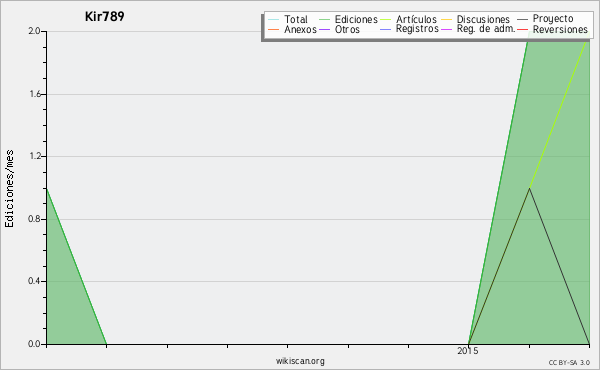Click the Ediciones legend green line

pos(324,20)
